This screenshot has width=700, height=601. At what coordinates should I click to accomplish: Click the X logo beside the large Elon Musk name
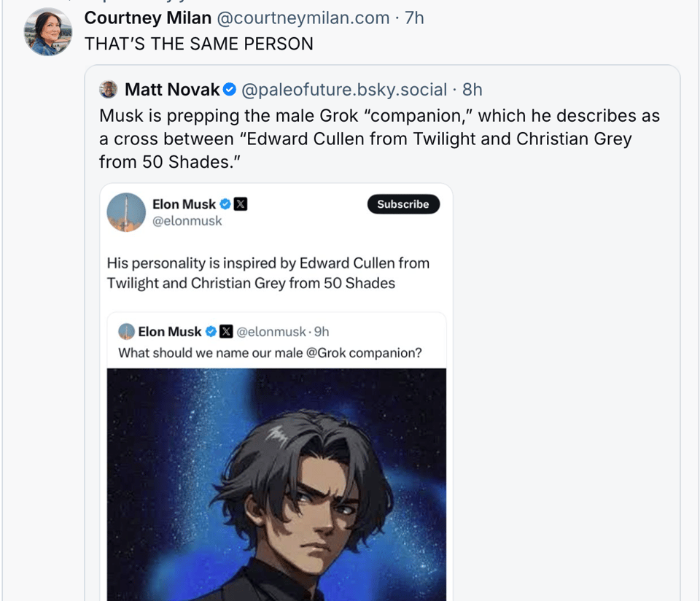click(x=240, y=204)
